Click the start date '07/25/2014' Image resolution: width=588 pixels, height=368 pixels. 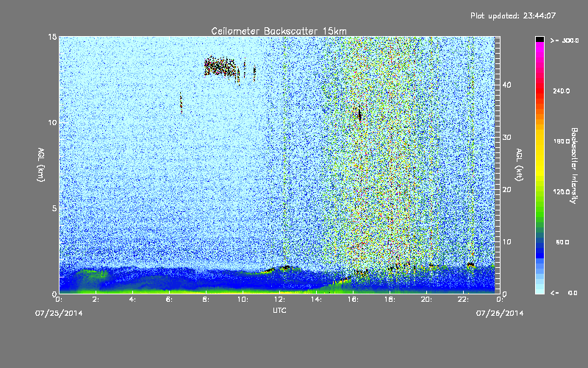59,314
